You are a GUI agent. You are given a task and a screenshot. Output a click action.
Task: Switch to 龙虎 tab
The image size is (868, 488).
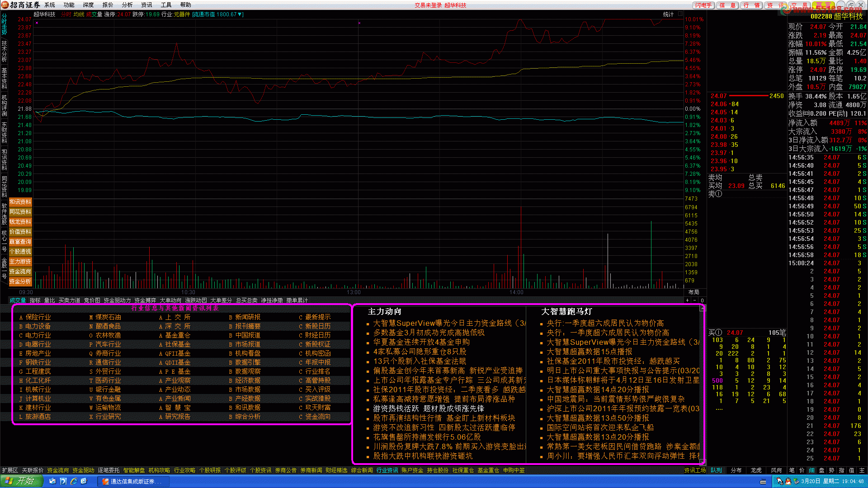click(x=756, y=470)
